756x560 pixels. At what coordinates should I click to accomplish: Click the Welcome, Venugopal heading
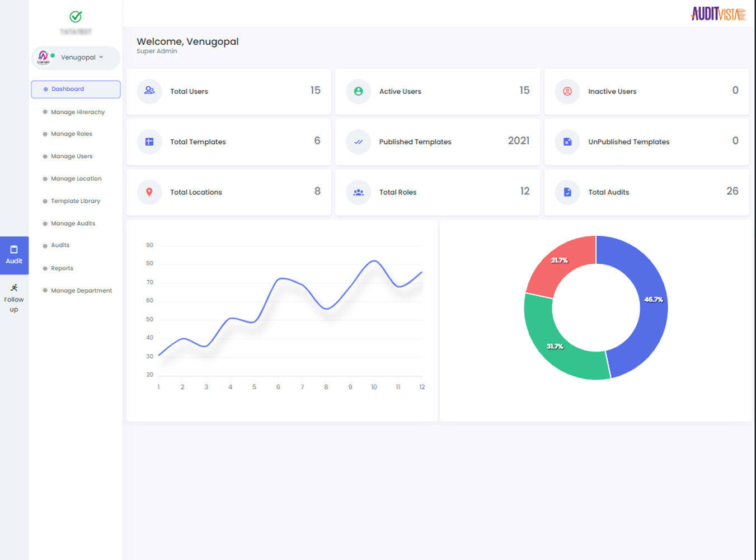point(187,41)
